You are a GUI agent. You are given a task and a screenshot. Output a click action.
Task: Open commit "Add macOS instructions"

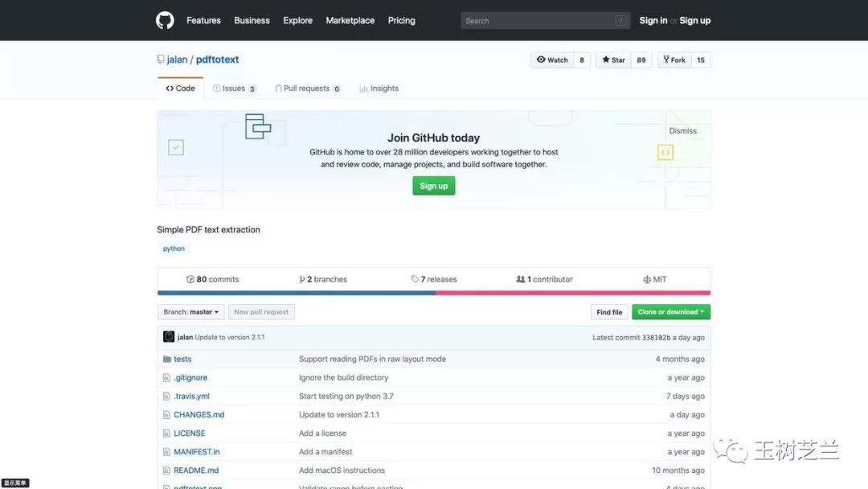(x=342, y=471)
